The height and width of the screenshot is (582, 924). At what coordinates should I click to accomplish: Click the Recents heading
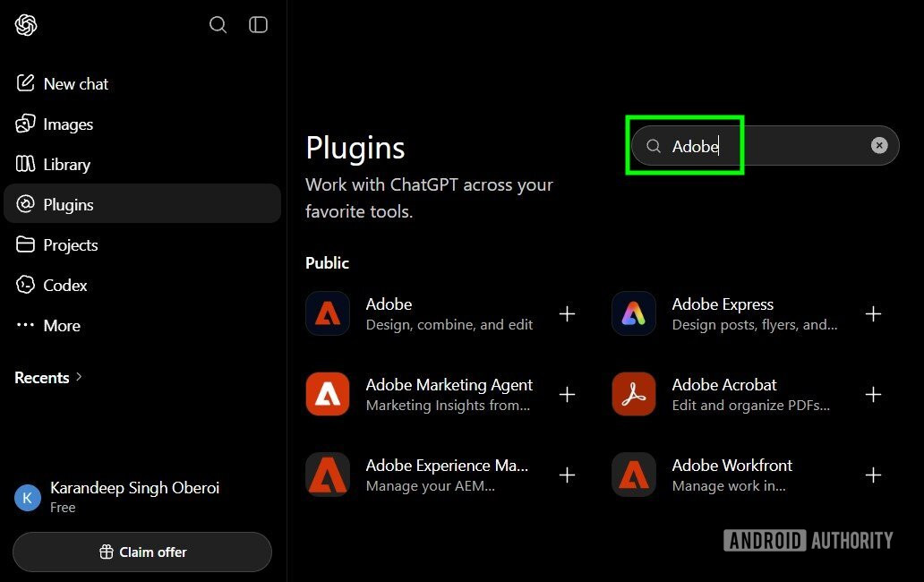[x=42, y=378]
